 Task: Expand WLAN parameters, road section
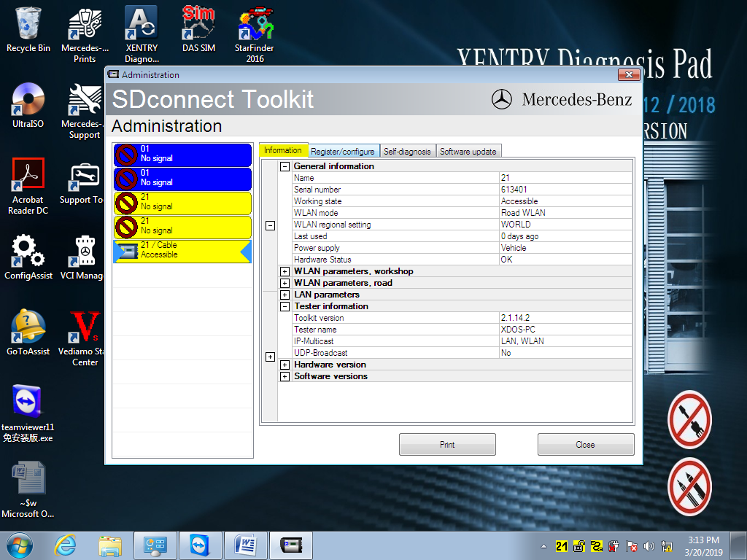point(285,284)
